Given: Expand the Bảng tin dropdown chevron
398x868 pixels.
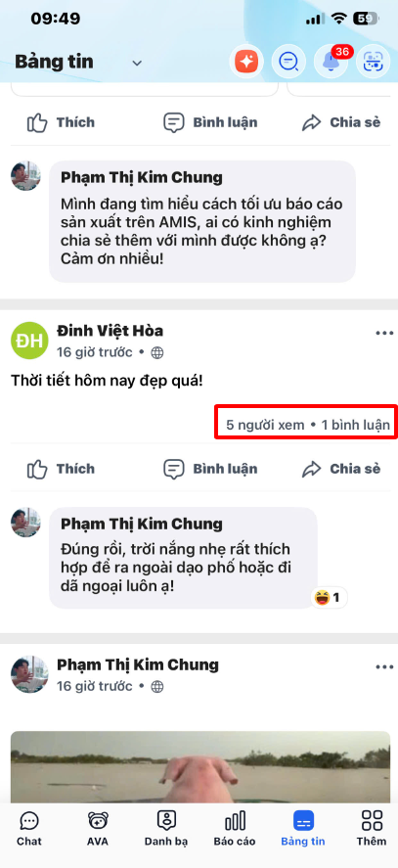Looking at the screenshot, I should [137, 63].
